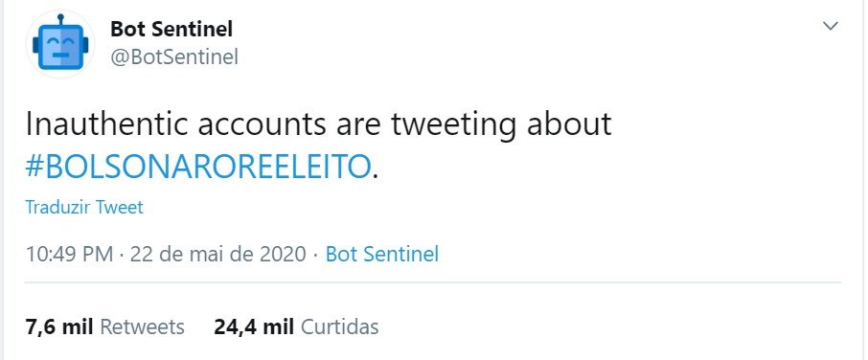The image size is (868, 360).
Task: Click the word accounts in the tweet
Action: (263, 126)
